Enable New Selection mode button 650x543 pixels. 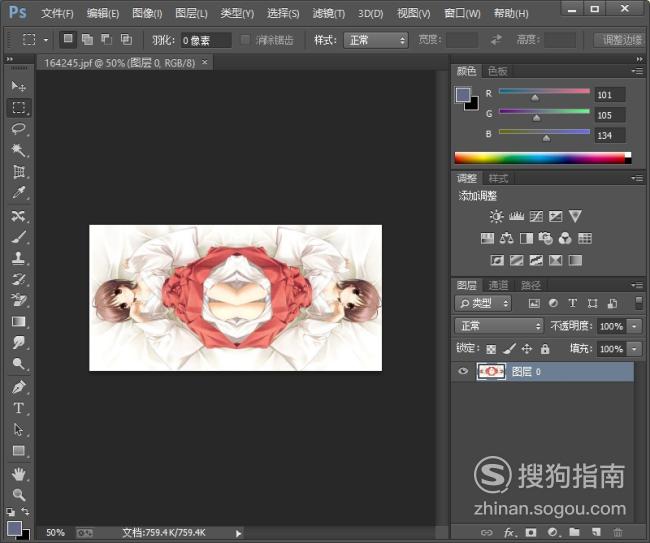[68, 39]
